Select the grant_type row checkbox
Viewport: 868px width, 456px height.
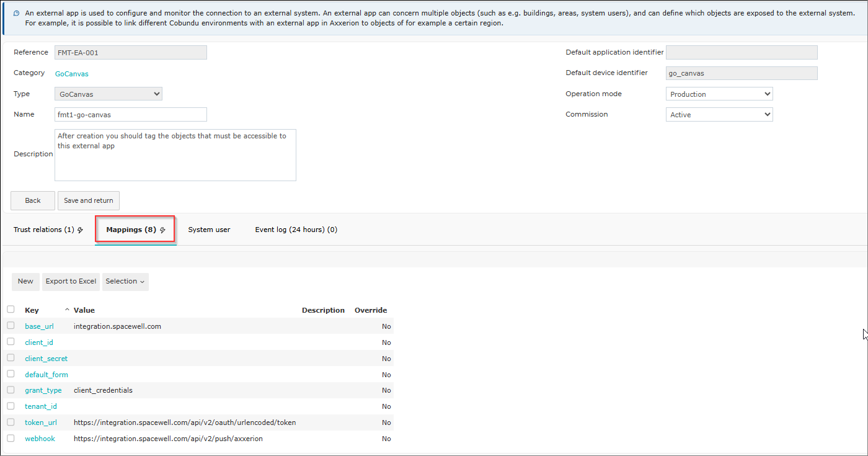pos(11,390)
